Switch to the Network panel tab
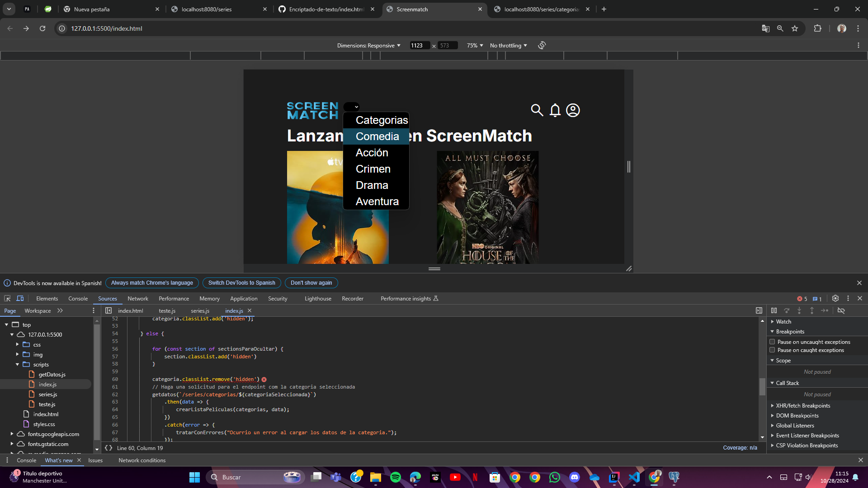 point(138,298)
